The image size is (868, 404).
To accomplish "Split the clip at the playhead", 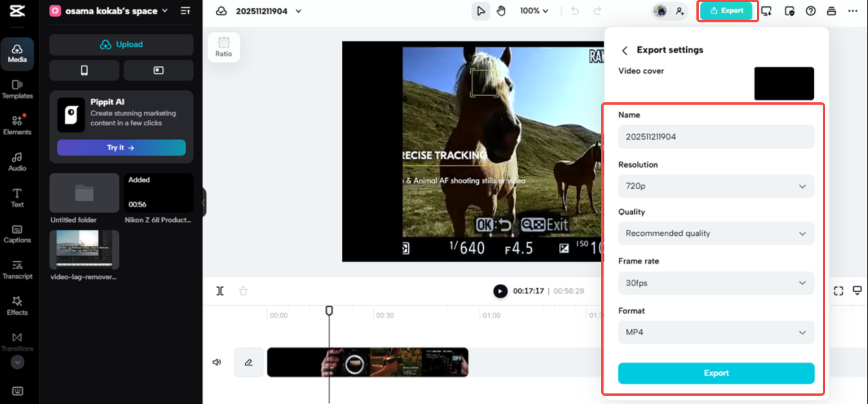I will [220, 291].
